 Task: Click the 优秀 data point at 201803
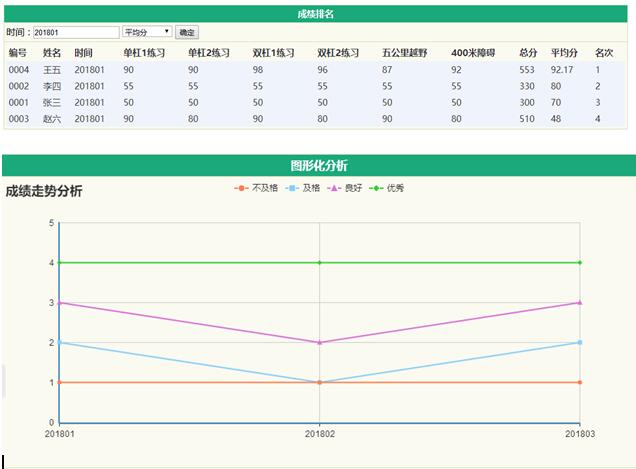pyautogui.click(x=580, y=262)
